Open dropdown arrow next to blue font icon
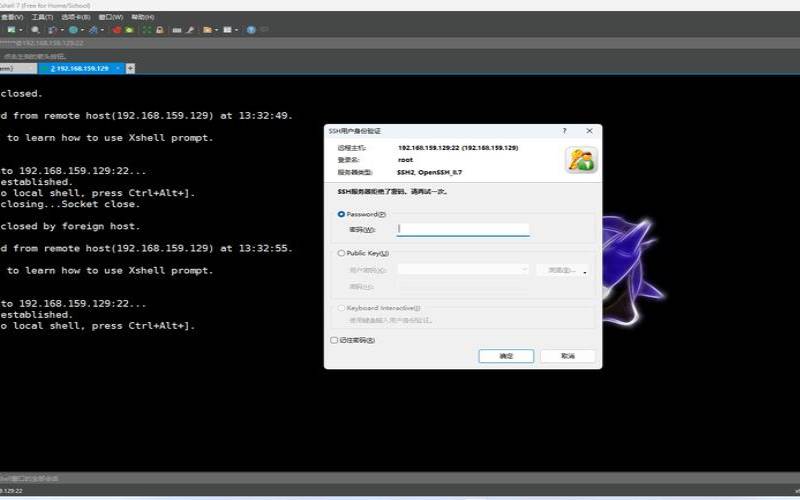This screenshot has width=800, height=500. pos(102,30)
